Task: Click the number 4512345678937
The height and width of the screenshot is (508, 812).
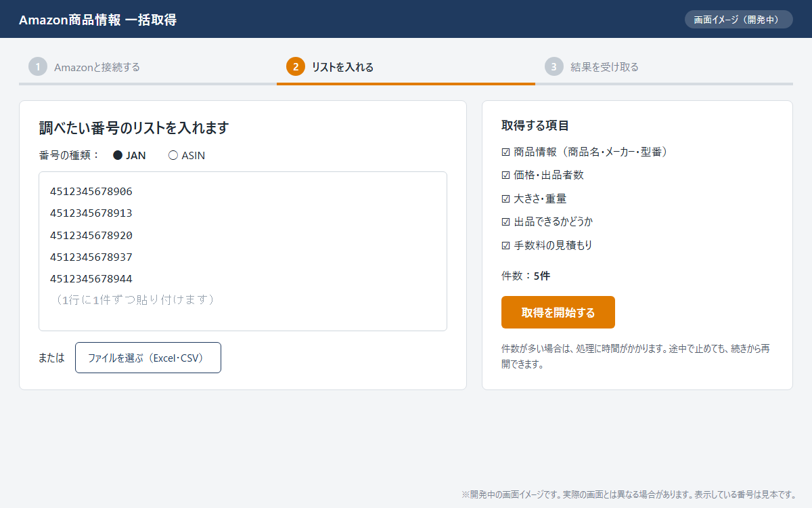Action: tap(91, 257)
